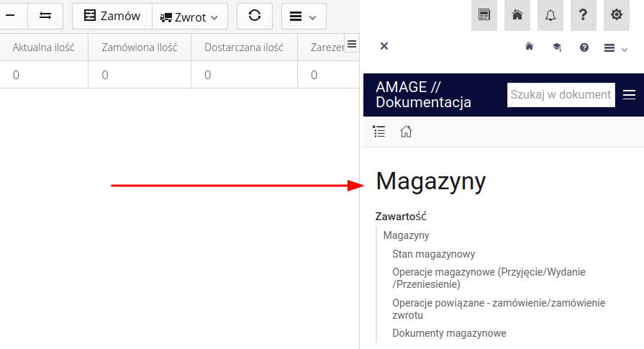The width and height of the screenshot is (644, 349).
Task: Click the refresh icon button
Action: pos(254,16)
